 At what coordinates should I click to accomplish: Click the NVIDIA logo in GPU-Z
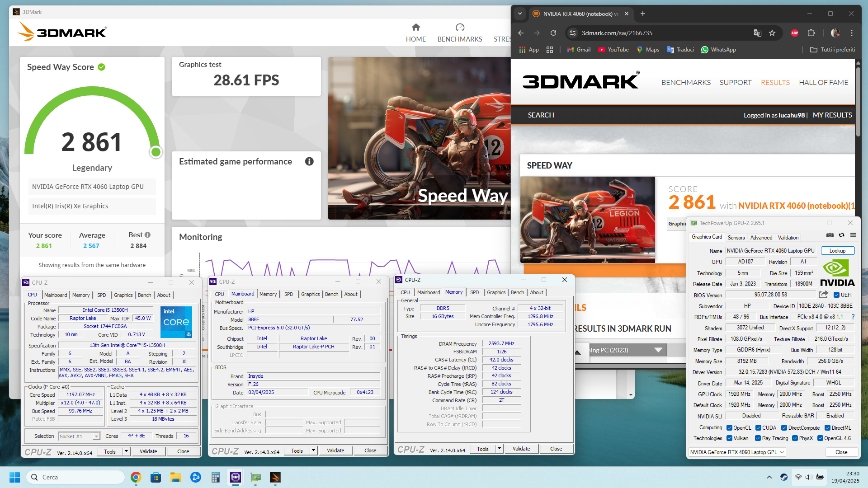(837, 273)
